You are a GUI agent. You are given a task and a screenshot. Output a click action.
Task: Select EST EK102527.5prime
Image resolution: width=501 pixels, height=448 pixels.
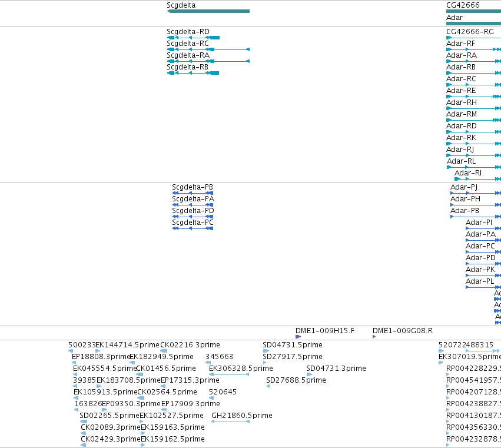(x=171, y=416)
